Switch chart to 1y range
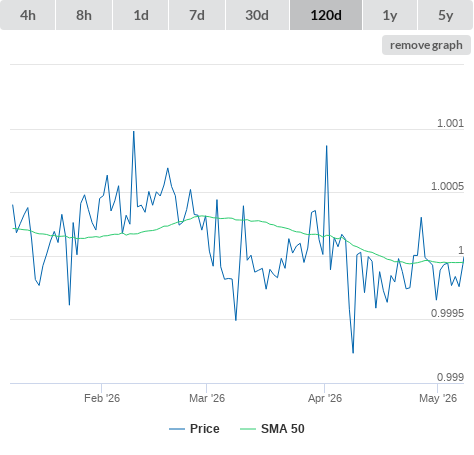 [x=390, y=15]
